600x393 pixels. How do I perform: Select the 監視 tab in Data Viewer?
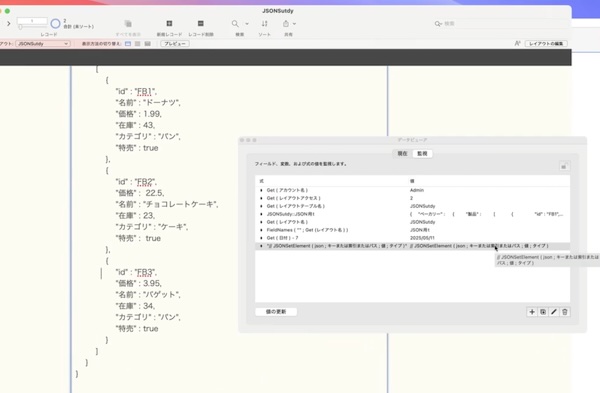(x=422, y=153)
